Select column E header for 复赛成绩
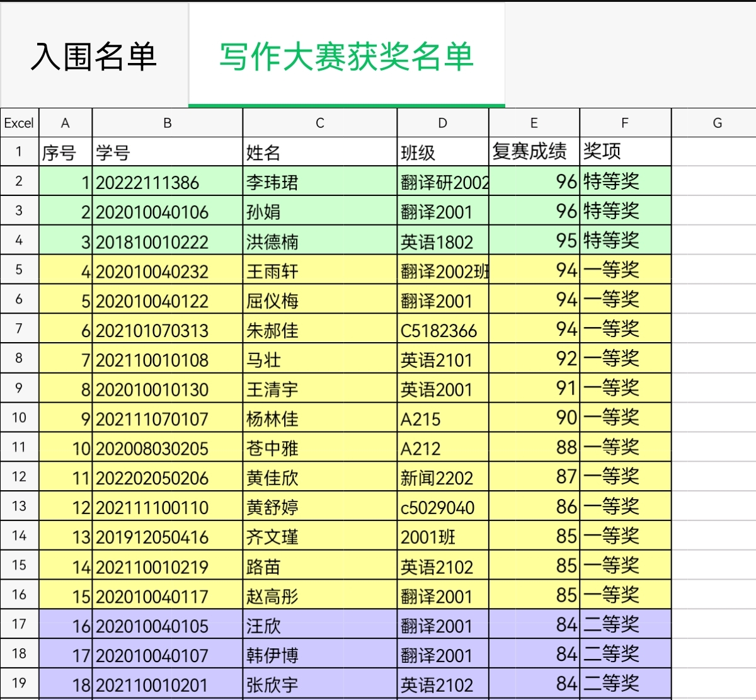The height and width of the screenshot is (700, 756). tap(534, 122)
